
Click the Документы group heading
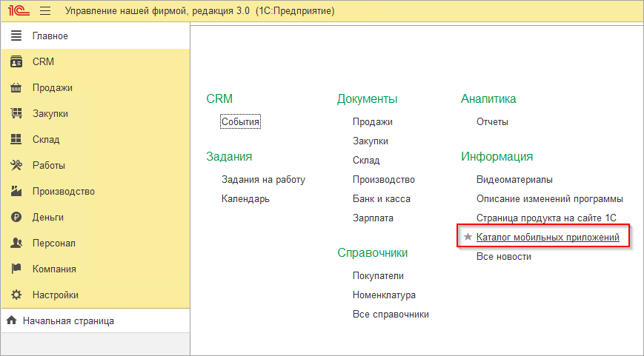point(367,99)
